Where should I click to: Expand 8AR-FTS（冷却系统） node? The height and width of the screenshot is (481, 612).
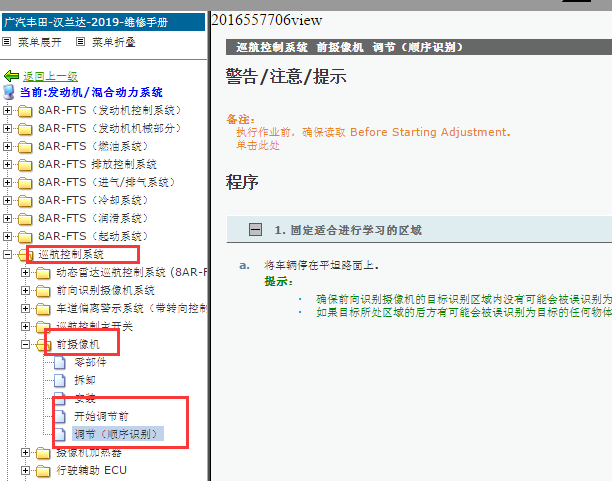click(x=7, y=200)
